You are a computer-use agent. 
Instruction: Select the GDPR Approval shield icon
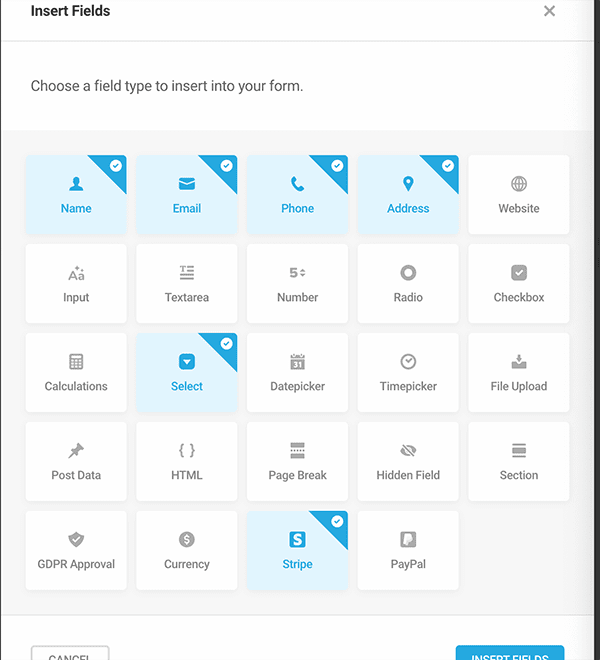[76, 540]
